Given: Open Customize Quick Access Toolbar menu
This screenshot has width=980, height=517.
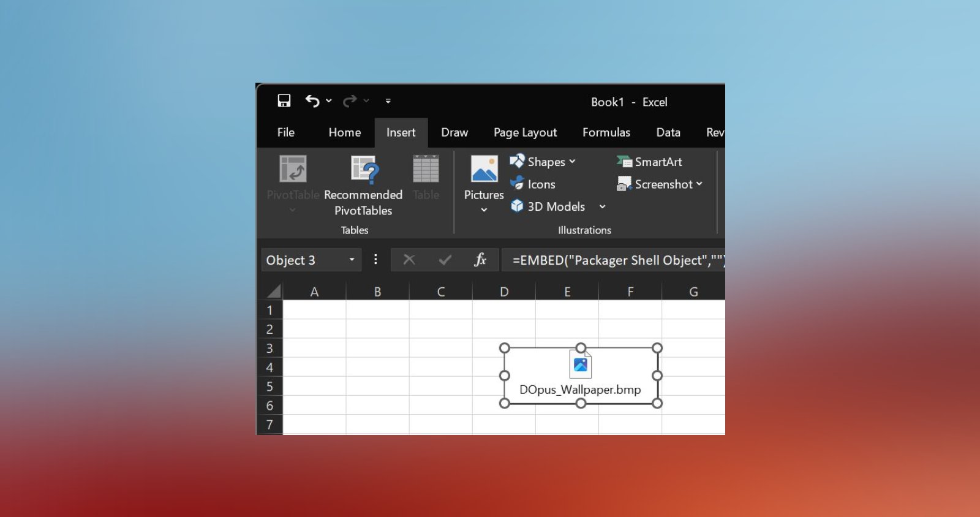Looking at the screenshot, I should tap(388, 101).
